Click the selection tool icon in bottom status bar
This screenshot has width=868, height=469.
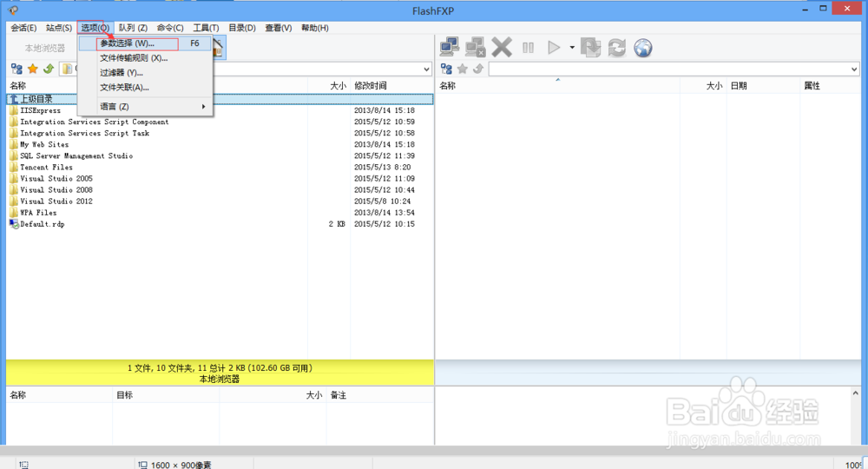(x=23, y=465)
